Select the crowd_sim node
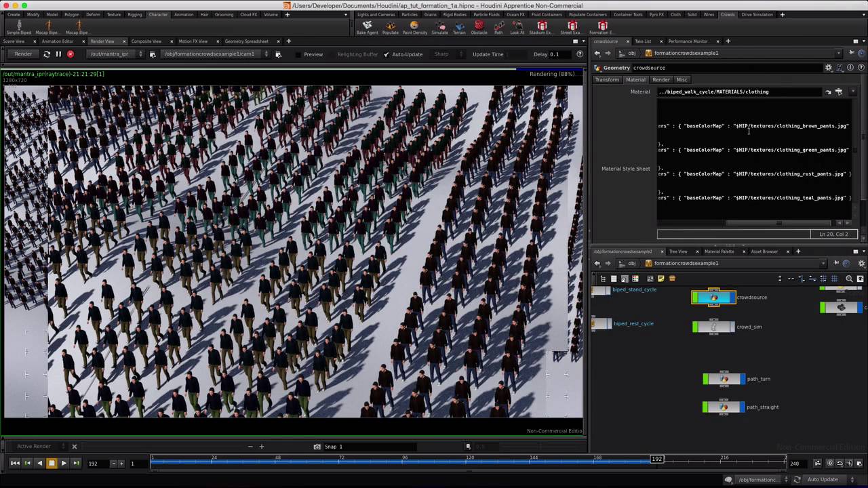868x488 pixels. click(x=714, y=327)
